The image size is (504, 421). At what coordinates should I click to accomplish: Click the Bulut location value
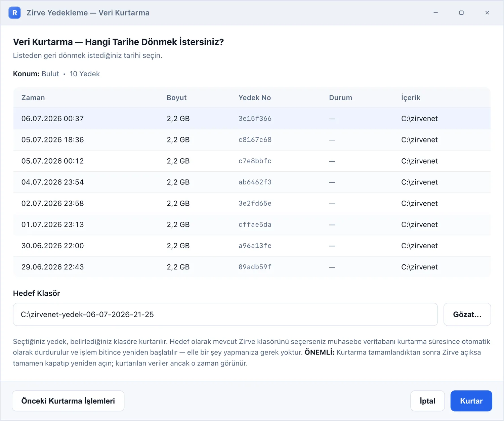(x=50, y=74)
